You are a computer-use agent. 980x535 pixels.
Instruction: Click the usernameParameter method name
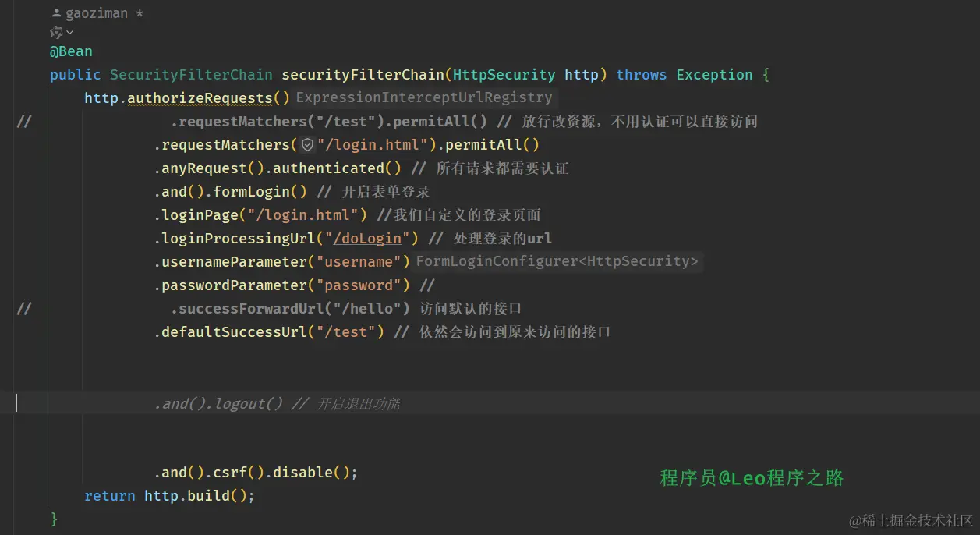click(234, 262)
